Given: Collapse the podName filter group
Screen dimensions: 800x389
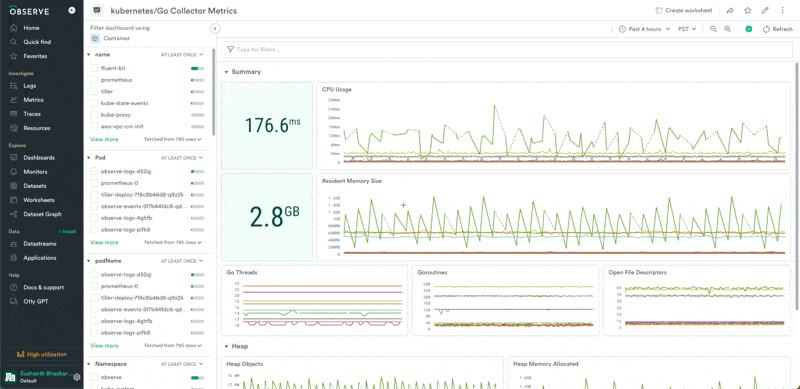Looking at the screenshot, I should pos(89,261).
